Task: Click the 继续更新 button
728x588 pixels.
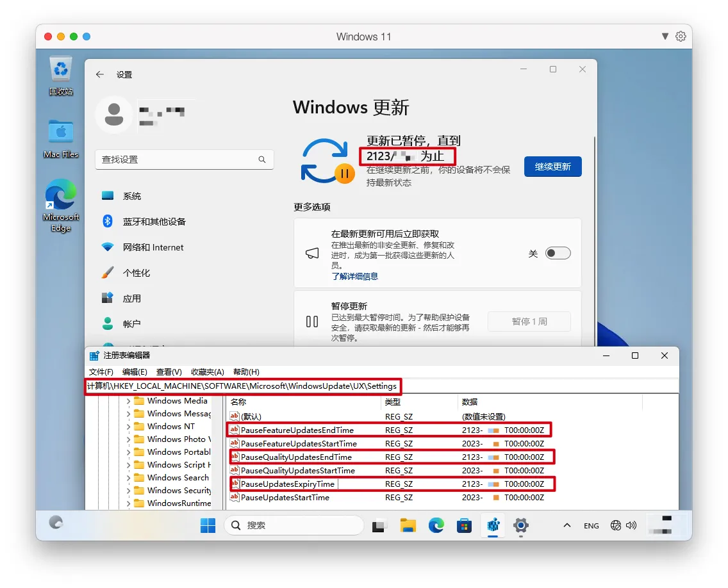Action: (552, 167)
